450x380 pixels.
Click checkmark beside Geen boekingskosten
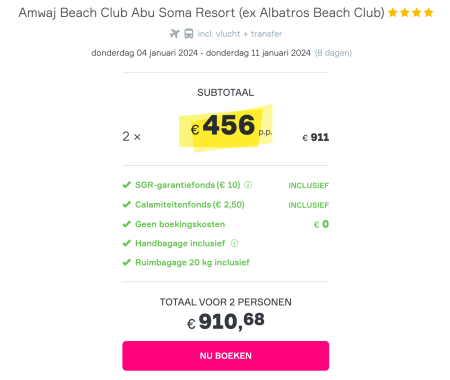click(127, 224)
